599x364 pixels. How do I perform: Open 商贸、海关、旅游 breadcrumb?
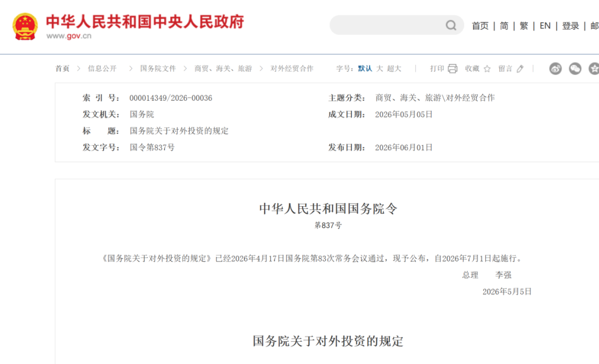coord(223,69)
